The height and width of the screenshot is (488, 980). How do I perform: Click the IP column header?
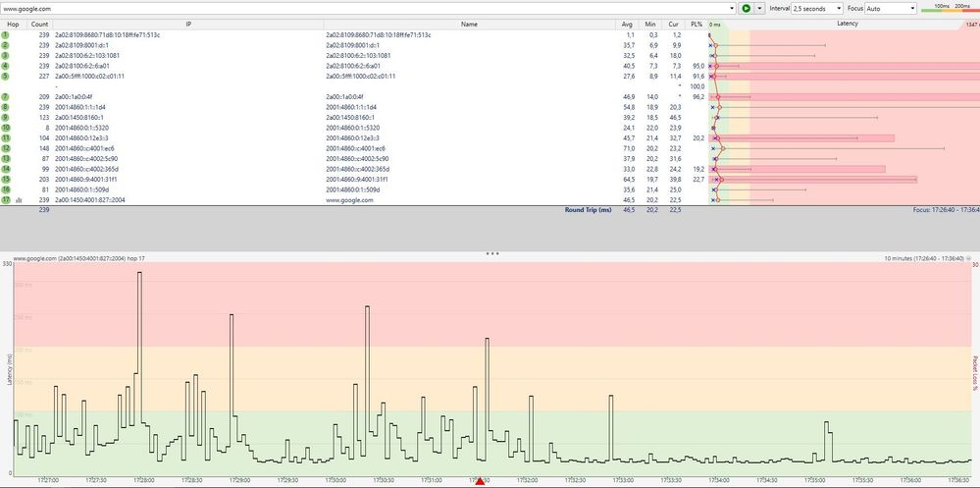tap(188, 24)
